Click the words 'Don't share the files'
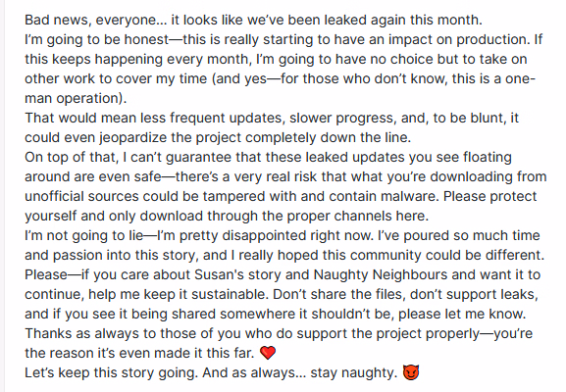The image size is (566, 392). pos(337,294)
